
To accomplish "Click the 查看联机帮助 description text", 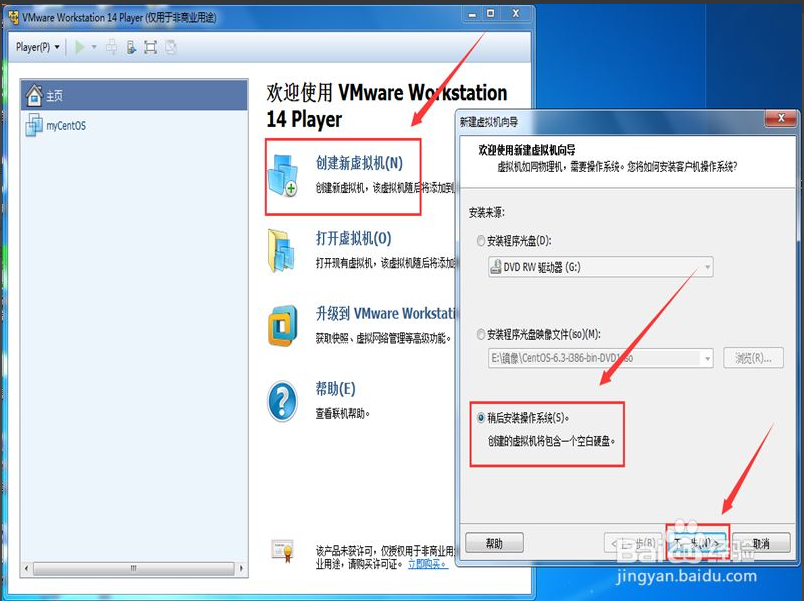I will point(343,413).
